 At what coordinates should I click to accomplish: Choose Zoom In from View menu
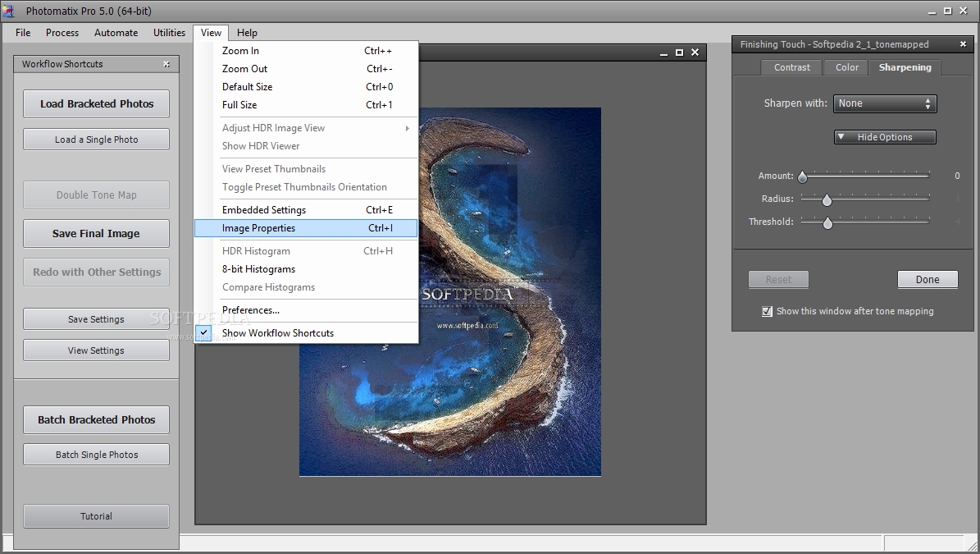click(x=306, y=51)
